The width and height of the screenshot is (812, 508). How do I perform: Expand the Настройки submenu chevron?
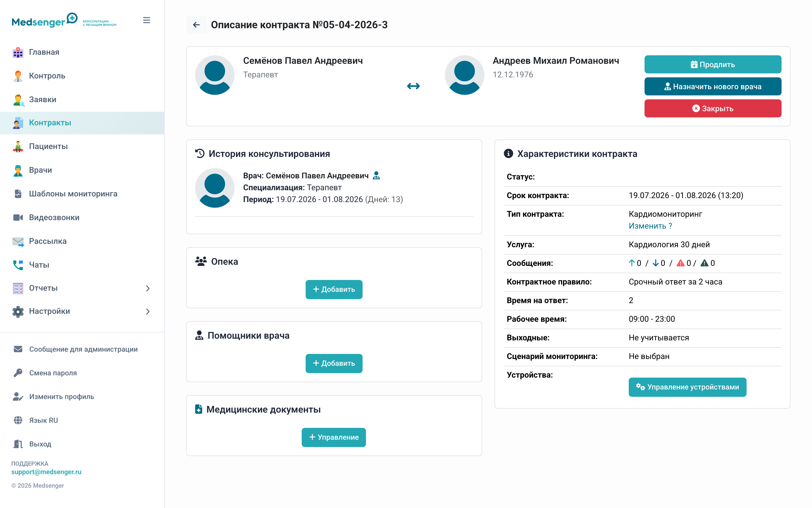coord(148,312)
